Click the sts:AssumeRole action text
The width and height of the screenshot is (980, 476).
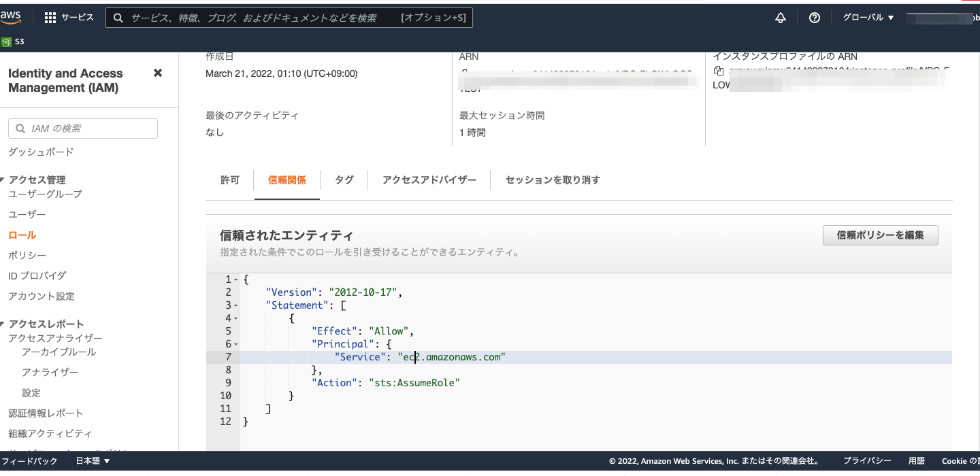tap(414, 383)
